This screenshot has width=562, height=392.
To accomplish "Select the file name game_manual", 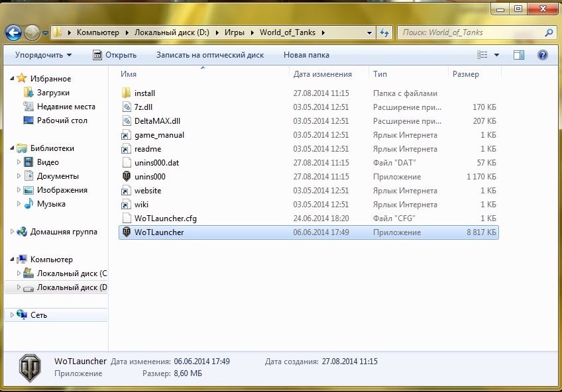I will tap(160, 135).
